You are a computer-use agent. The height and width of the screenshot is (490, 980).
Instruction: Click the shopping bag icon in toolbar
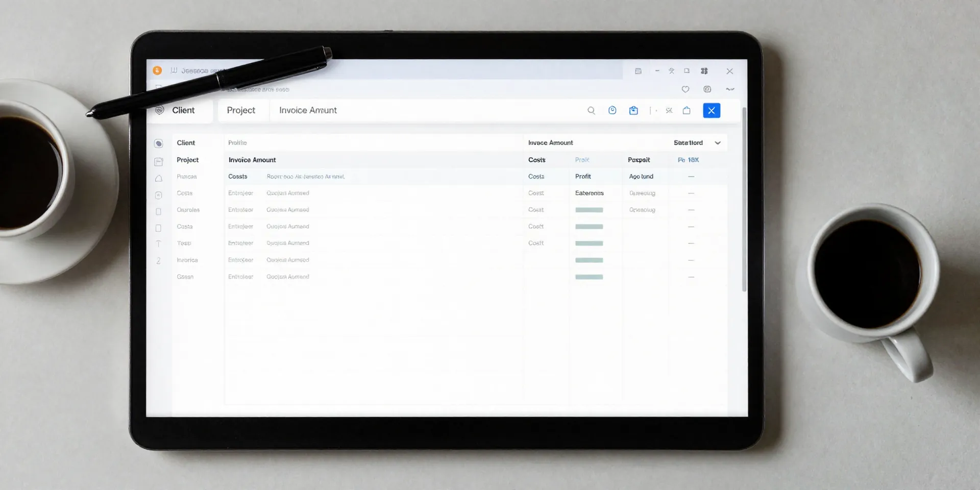coord(687,110)
